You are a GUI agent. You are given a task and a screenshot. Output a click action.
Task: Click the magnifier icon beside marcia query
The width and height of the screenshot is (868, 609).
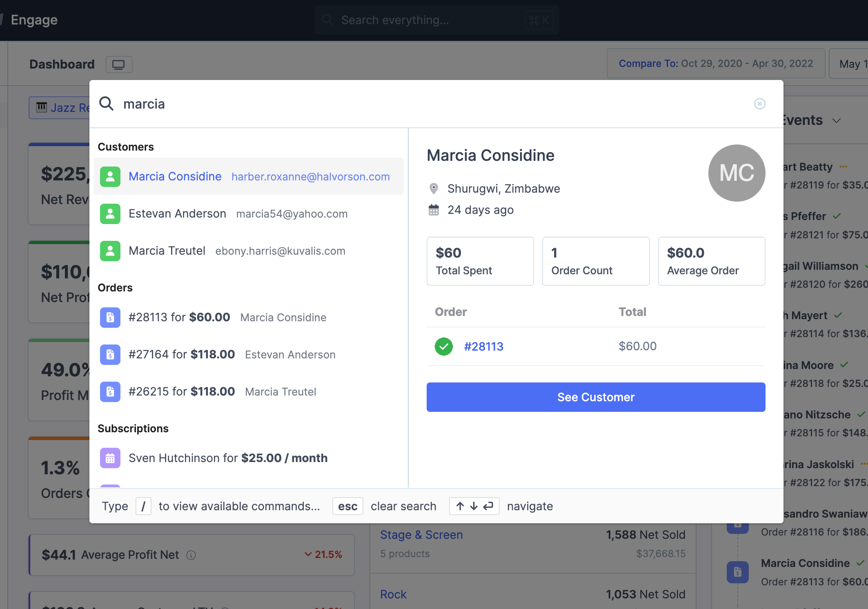click(x=107, y=104)
